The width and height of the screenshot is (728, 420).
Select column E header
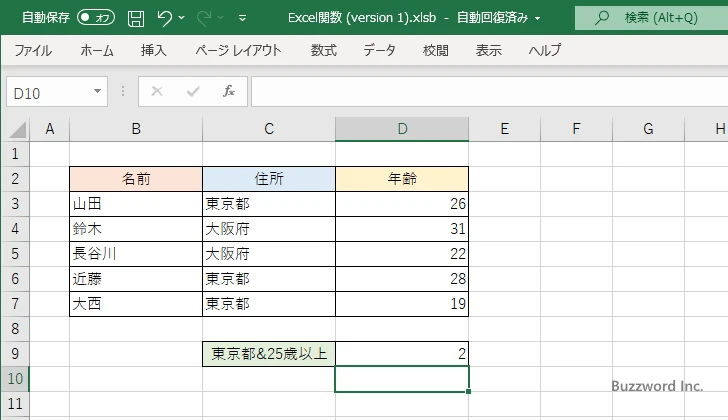point(505,129)
